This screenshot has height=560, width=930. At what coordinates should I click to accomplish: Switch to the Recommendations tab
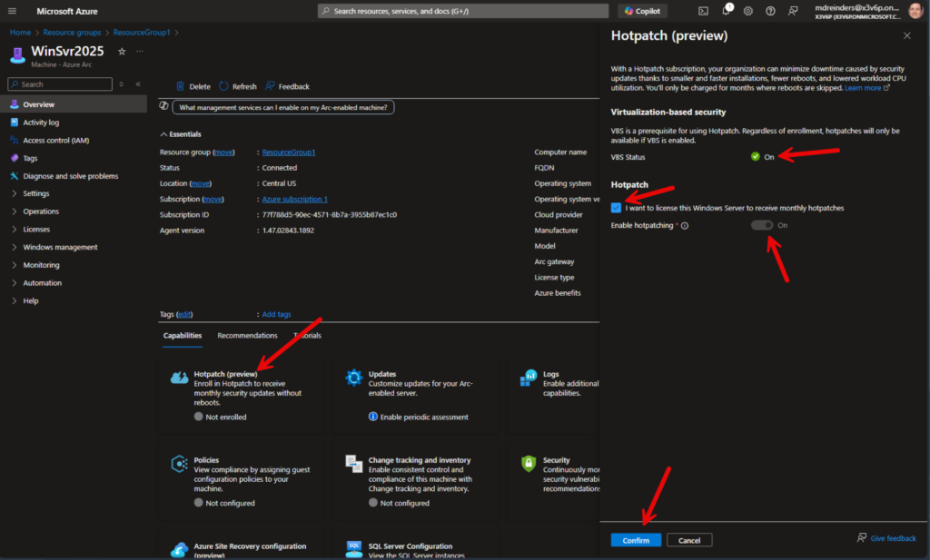247,336
